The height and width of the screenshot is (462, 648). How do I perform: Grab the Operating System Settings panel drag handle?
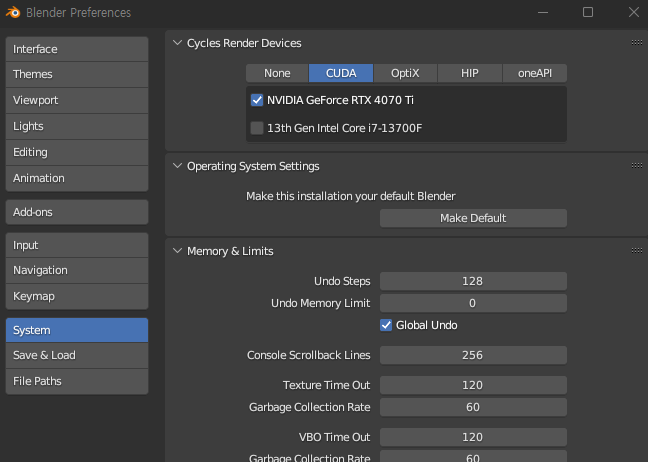(x=636, y=166)
